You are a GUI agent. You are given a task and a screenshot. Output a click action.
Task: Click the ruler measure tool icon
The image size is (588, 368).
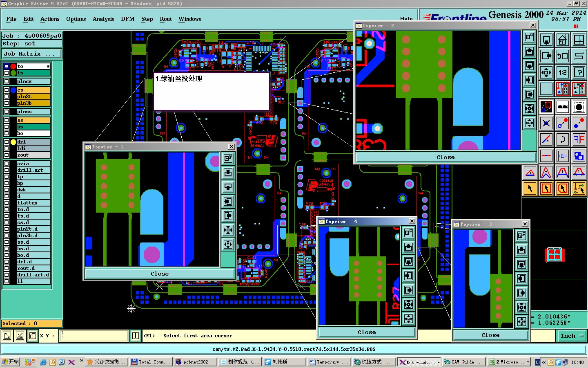(x=562, y=107)
